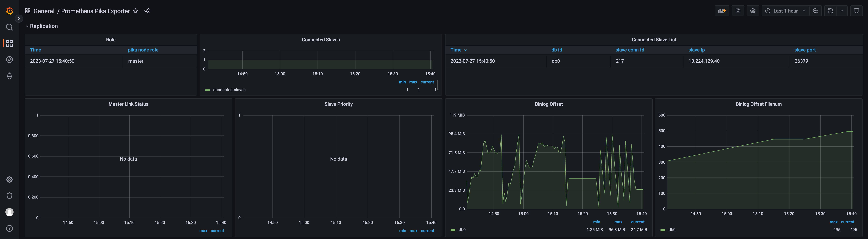The image size is (868, 239).
Task: Sort Binlog Offset legend by current
Action: [638, 222]
